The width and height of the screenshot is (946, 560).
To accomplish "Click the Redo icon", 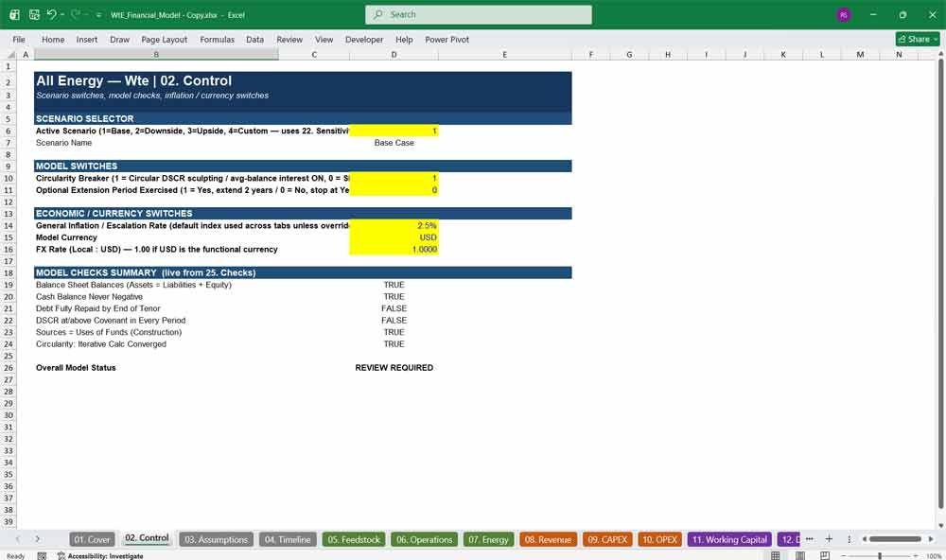I will (x=76, y=14).
